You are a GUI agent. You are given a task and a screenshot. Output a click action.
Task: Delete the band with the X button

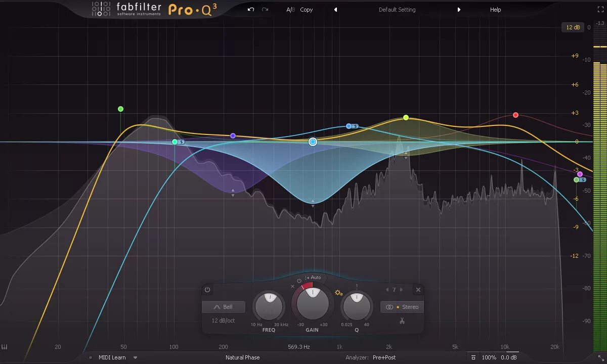(418, 290)
